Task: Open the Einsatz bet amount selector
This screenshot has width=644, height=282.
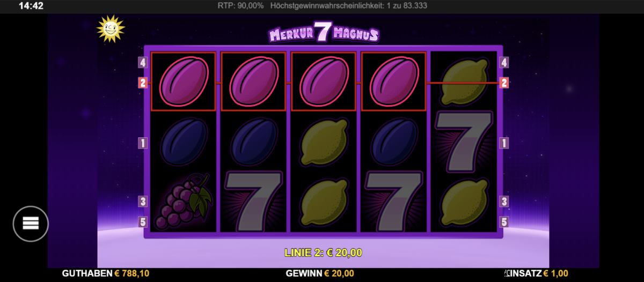Action: tap(537, 273)
